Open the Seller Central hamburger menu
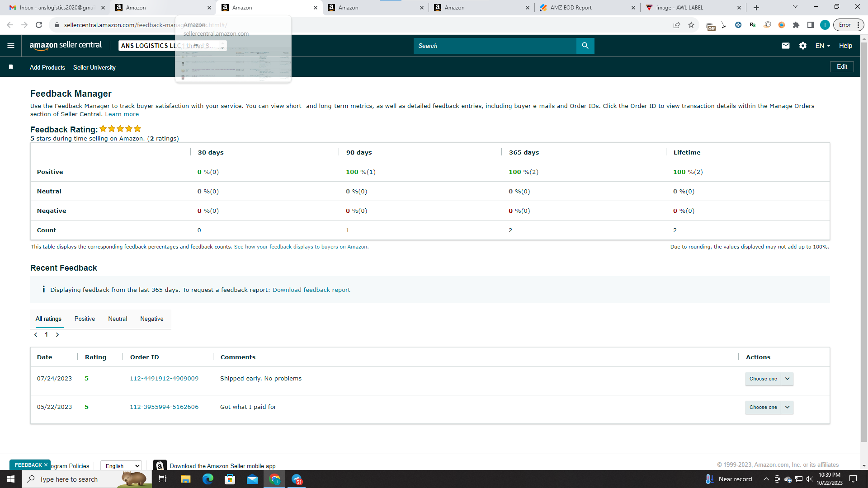 [x=11, y=46]
